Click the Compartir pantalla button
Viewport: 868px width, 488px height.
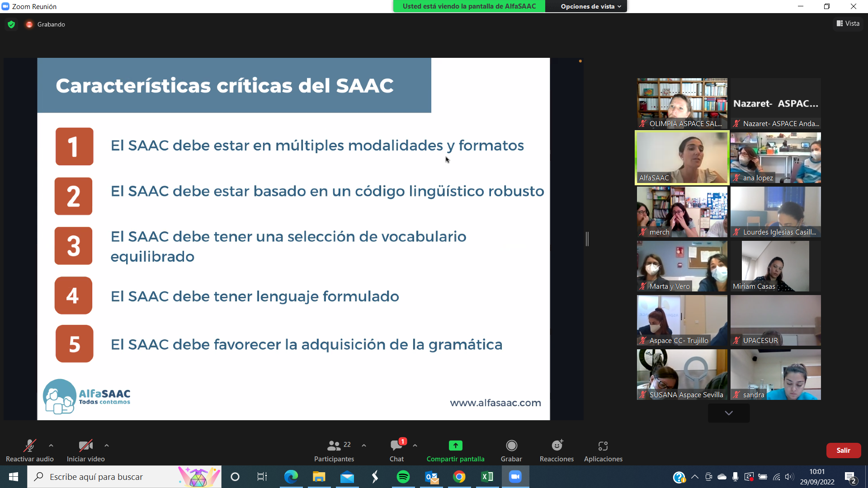click(x=455, y=450)
